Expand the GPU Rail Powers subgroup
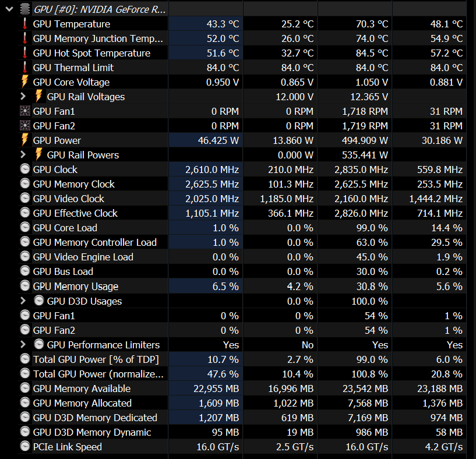This screenshot has height=459, width=476. (23, 155)
